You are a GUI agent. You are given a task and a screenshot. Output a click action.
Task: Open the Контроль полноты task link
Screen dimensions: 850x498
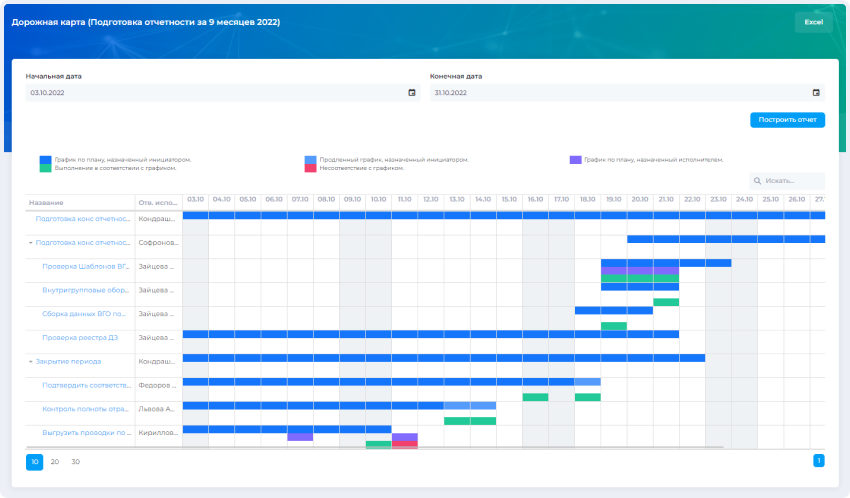[x=86, y=409]
